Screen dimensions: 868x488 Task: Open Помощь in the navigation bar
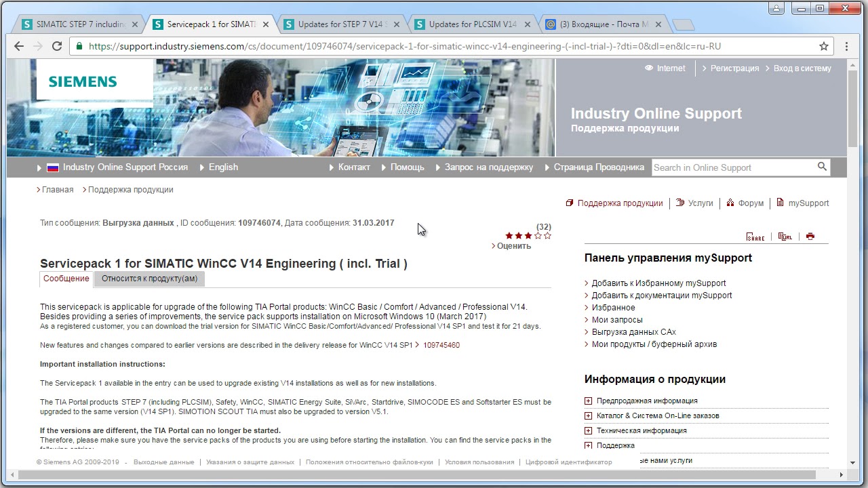point(407,167)
